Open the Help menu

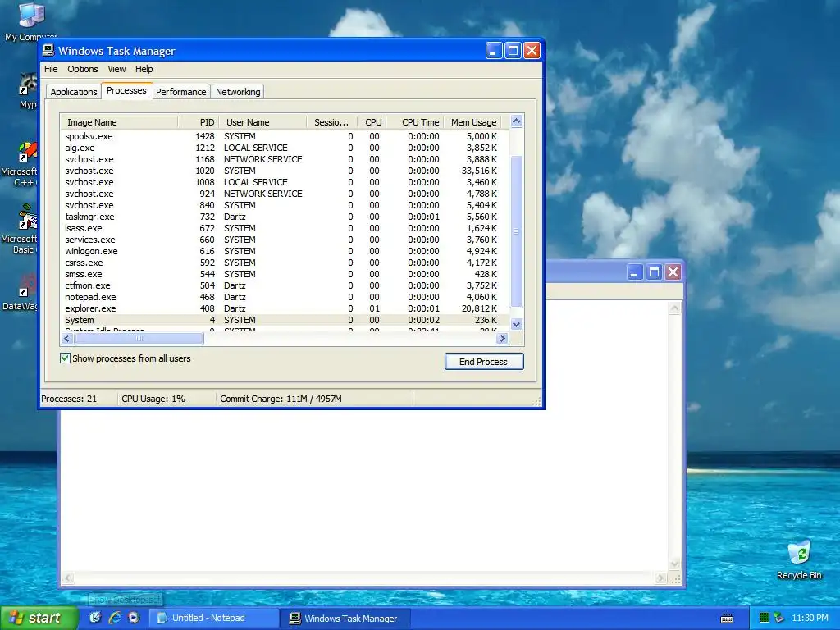pyautogui.click(x=144, y=69)
